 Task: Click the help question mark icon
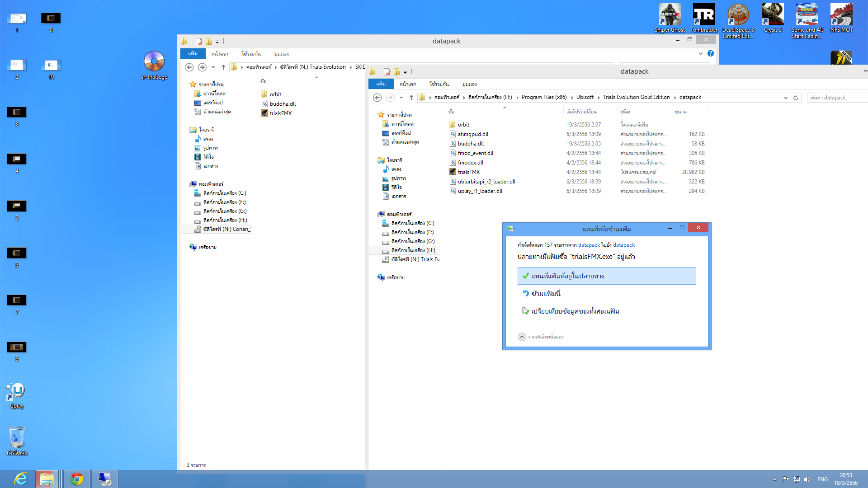[711, 53]
